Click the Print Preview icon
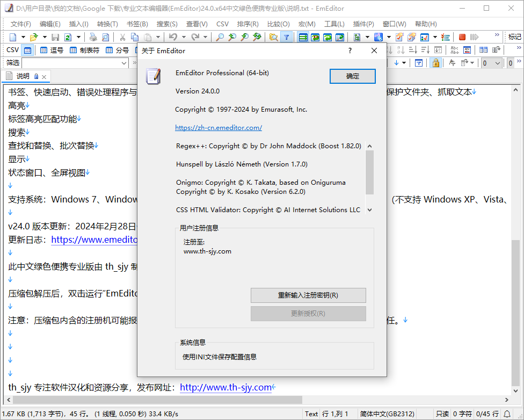Image resolution: width=524 pixels, height=420 pixels. (105, 37)
